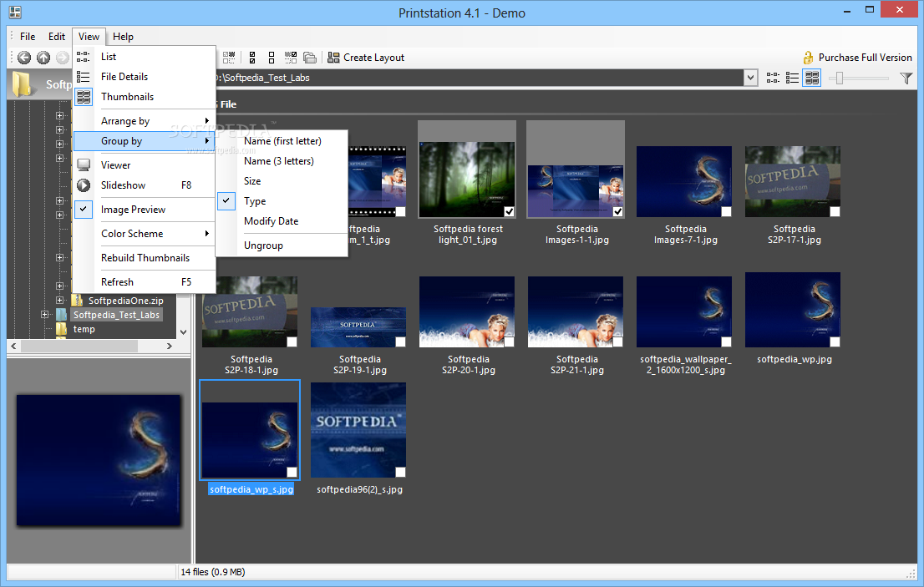Uncheck Softpedia forest light_01_t.jpg checkbox
This screenshot has height=587, width=924.
click(x=509, y=211)
